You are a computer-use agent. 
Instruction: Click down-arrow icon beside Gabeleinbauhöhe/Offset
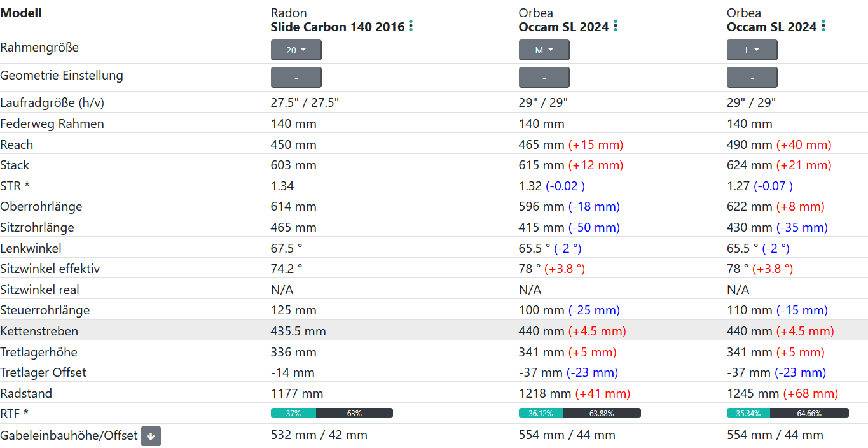point(151,436)
